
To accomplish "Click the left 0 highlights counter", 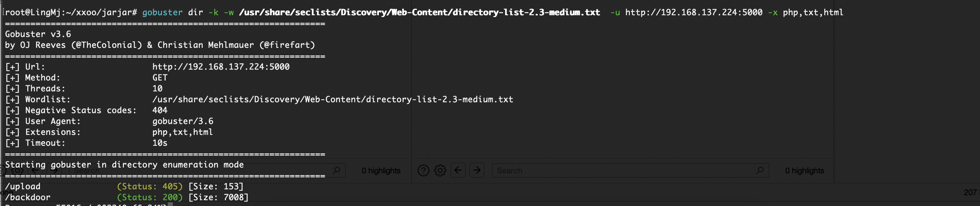I will click(x=381, y=171).
